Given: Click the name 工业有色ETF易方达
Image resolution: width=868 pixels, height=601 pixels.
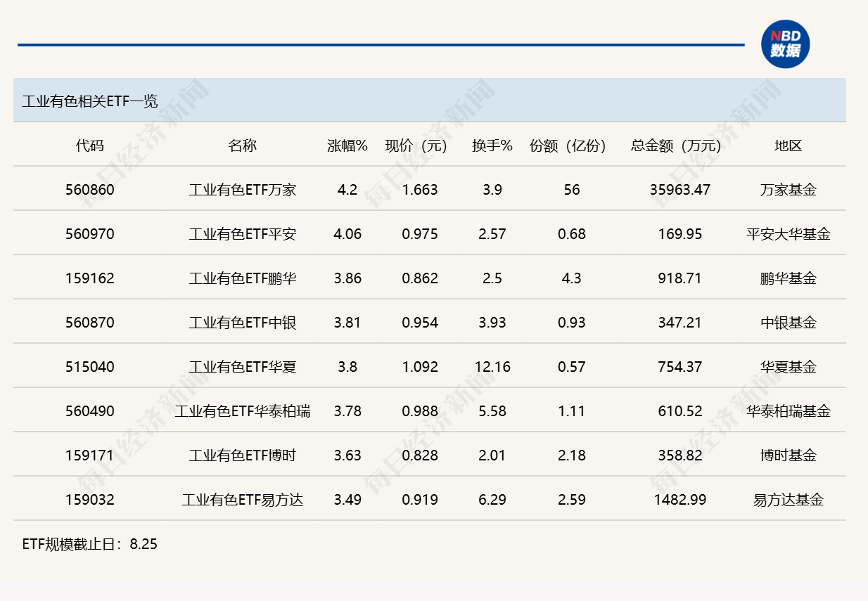Looking at the screenshot, I should click(243, 500).
